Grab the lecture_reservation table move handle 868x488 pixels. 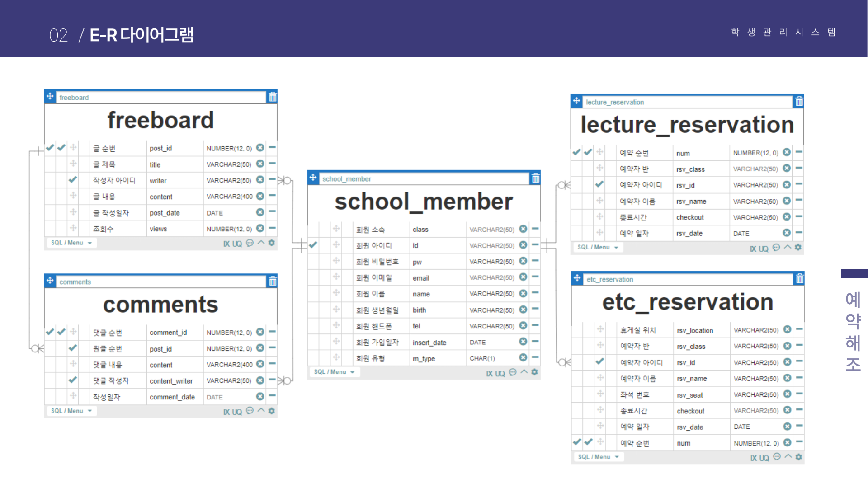click(576, 101)
